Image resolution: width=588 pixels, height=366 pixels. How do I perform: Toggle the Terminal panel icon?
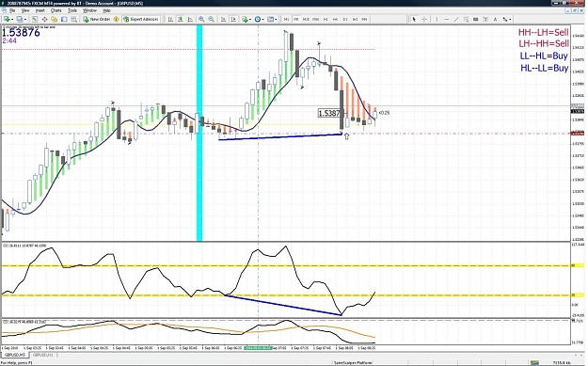coord(64,19)
